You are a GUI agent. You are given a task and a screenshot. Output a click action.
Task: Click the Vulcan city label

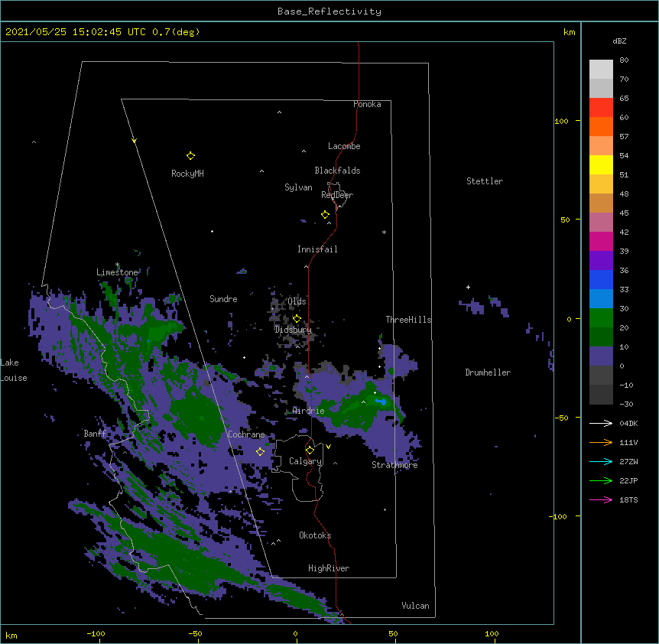(415, 606)
